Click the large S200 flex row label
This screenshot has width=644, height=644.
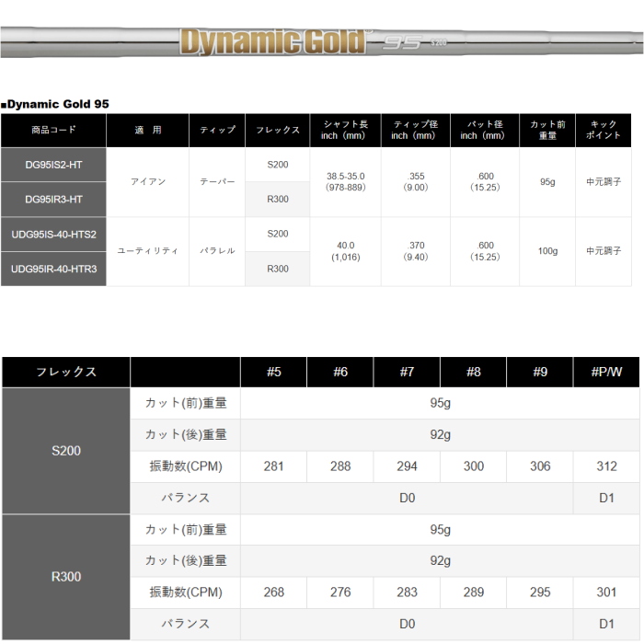point(66,451)
